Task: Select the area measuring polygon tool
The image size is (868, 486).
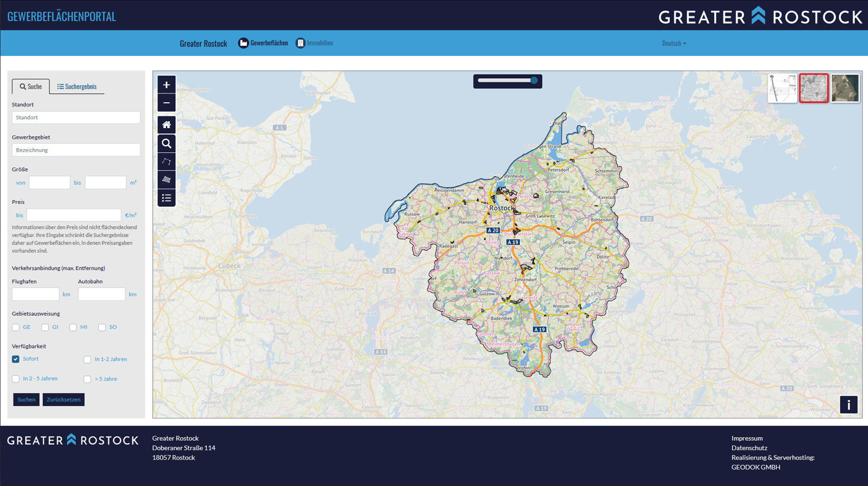Action: (x=166, y=180)
